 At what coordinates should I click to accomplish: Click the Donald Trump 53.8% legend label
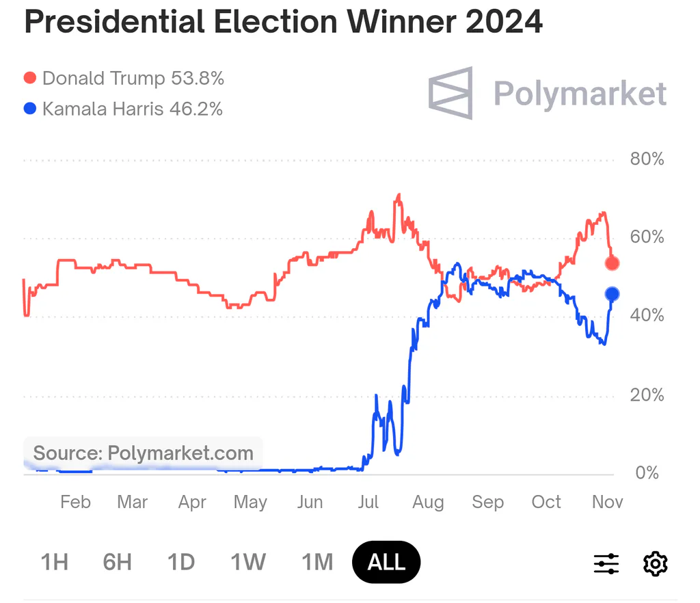pyautogui.click(x=133, y=78)
